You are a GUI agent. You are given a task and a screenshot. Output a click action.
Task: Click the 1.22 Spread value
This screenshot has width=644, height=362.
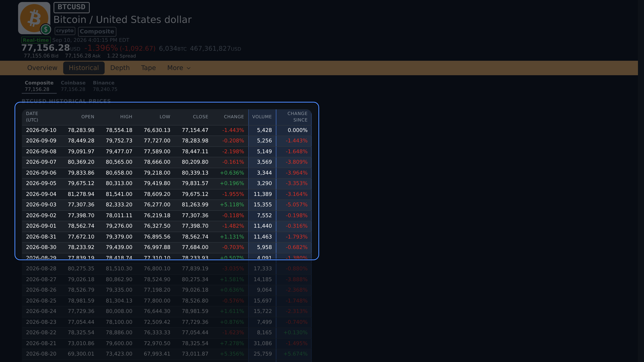(x=121, y=56)
